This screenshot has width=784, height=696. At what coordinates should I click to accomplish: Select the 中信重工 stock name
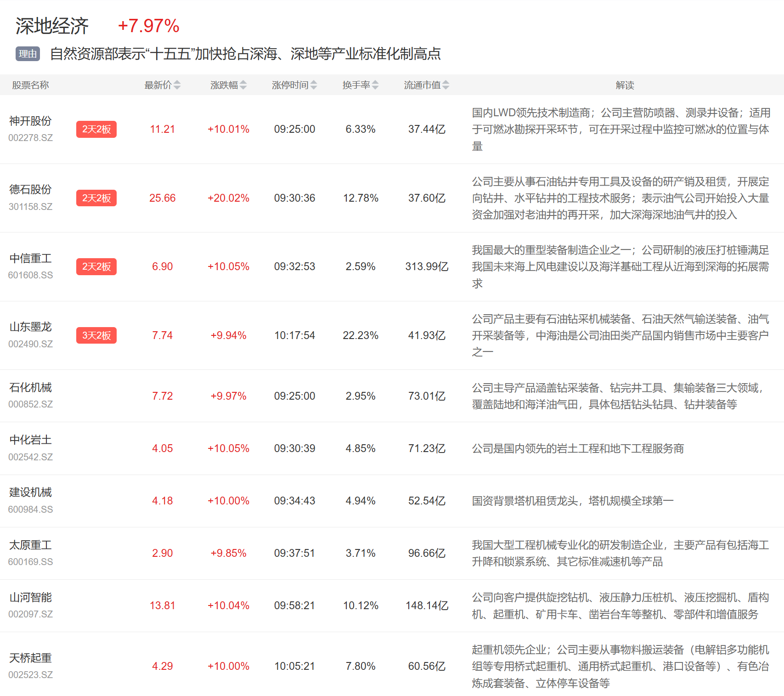[30, 259]
